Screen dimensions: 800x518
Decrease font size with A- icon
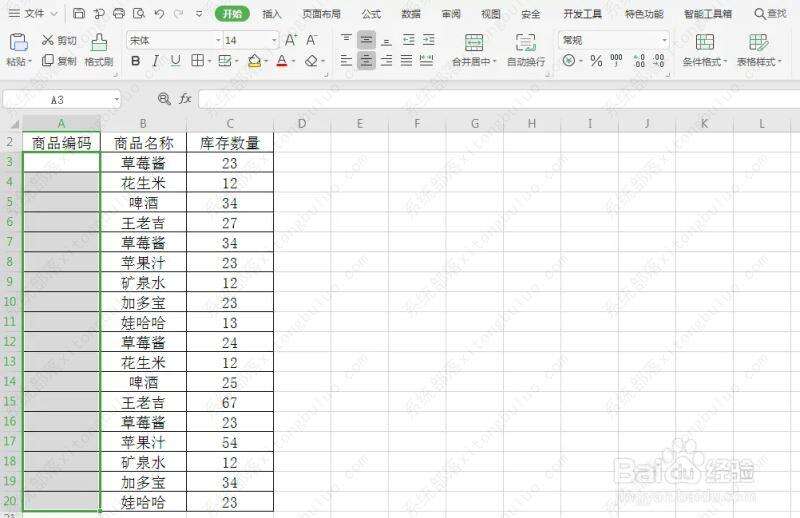click(311, 40)
